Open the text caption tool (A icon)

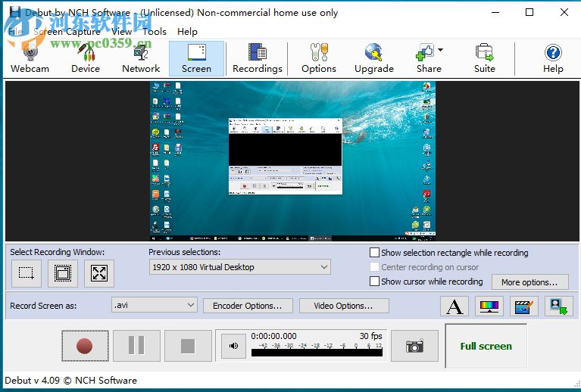click(x=454, y=306)
